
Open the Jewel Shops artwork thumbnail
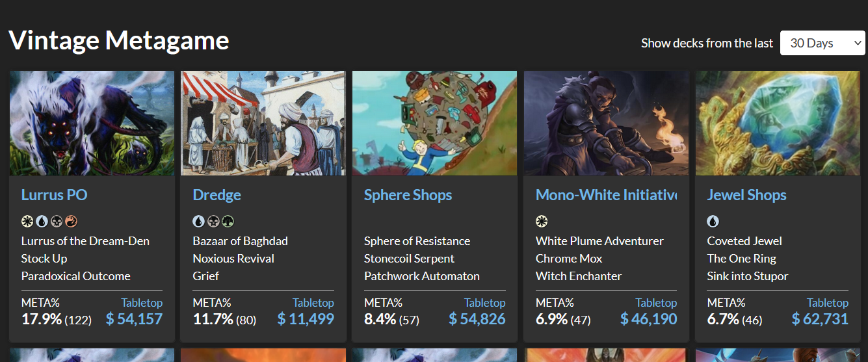pos(778,123)
